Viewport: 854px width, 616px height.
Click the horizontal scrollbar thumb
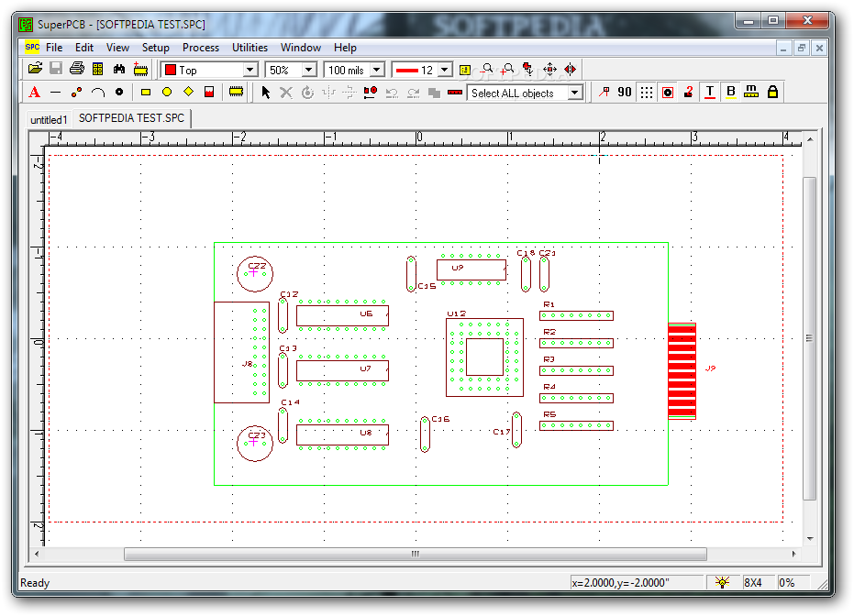tap(415, 554)
